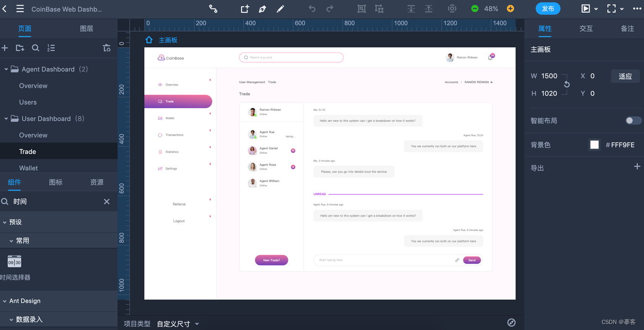Click the compass icon at canvas bottom
644x330 pixels.
pyautogui.click(x=511, y=322)
